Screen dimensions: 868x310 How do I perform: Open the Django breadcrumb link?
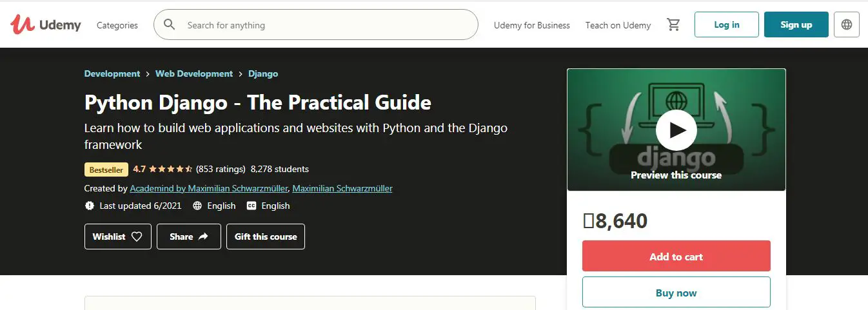pyautogui.click(x=263, y=73)
